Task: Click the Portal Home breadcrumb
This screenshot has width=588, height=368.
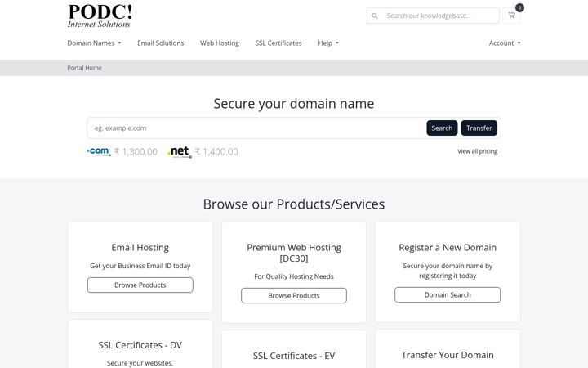Action: point(84,68)
